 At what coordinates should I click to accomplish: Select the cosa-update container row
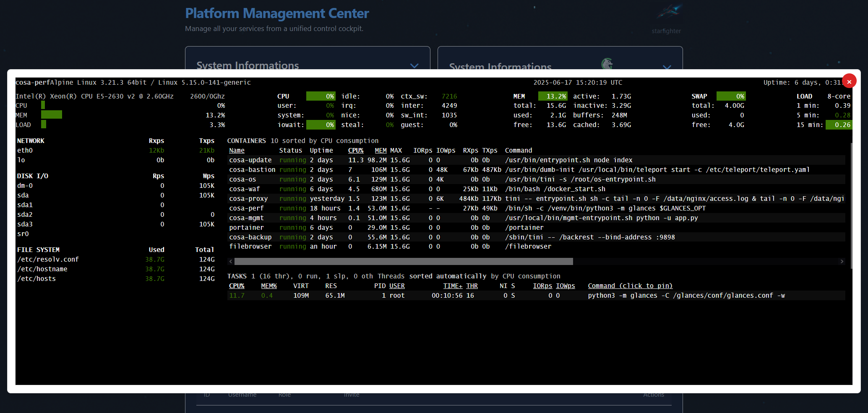click(536, 160)
